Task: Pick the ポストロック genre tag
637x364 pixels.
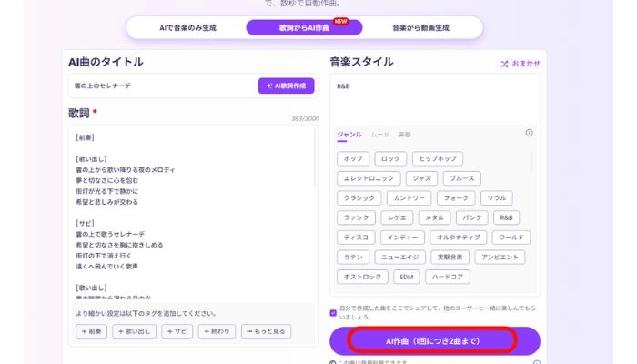Action: pyautogui.click(x=362, y=277)
